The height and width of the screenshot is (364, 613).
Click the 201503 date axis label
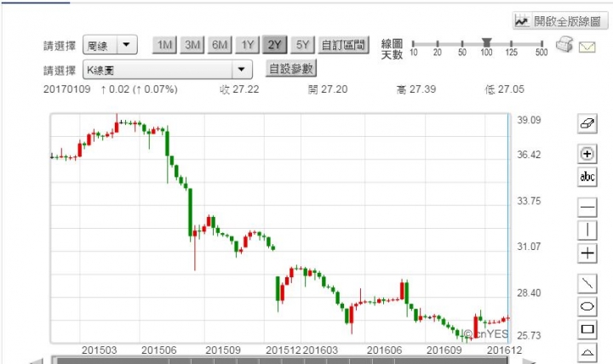(99, 350)
